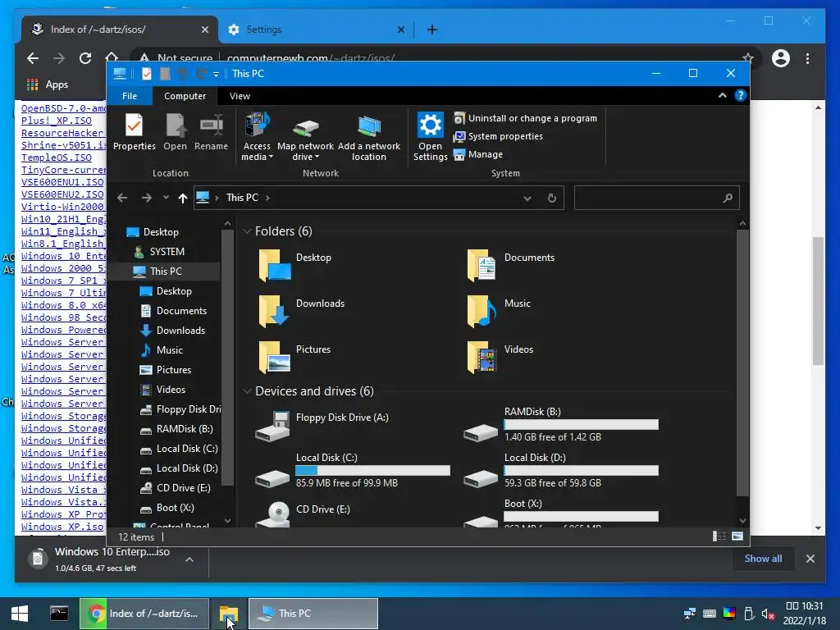Viewport: 840px width, 630px height.
Task: Click the Rename ribbon icon
Action: pyautogui.click(x=211, y=132)
